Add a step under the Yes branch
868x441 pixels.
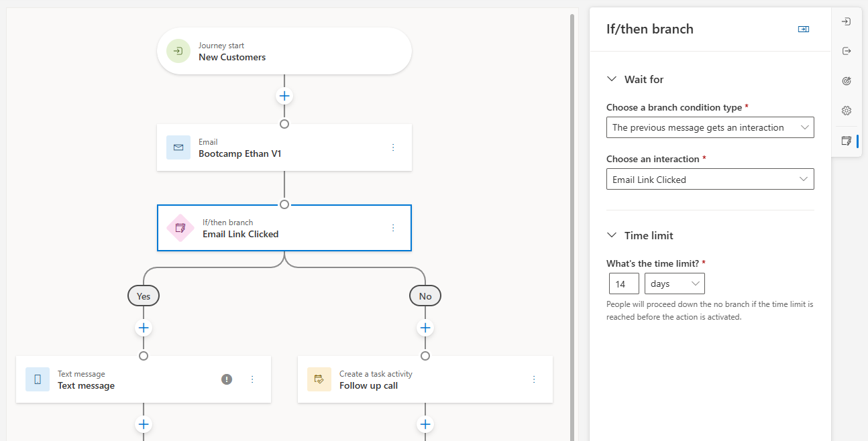click(x=144, y=328)
